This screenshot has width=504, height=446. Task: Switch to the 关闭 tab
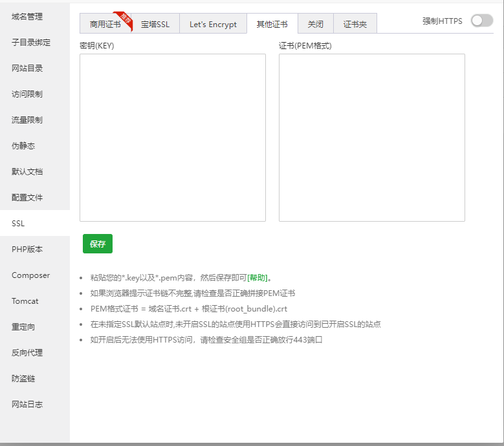(x=316, y=24)
